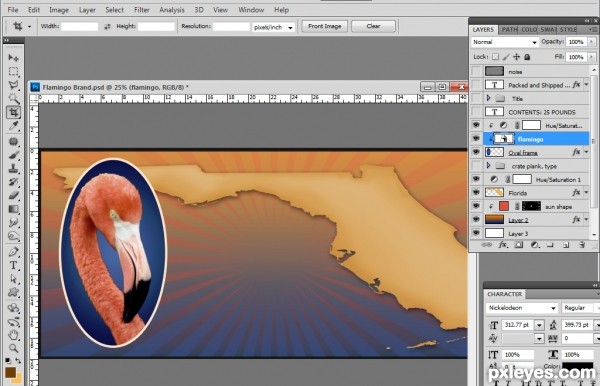Click Create new layer icon
The width and height of the screenshot is (600, 386).
pos(566,245)
